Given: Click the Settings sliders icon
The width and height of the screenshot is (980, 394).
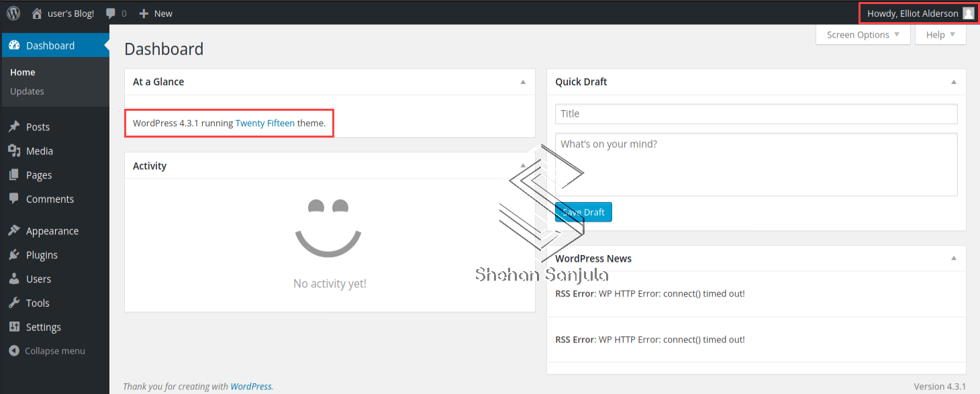Looking at the screenshot, I should click(x=14, y=327).
